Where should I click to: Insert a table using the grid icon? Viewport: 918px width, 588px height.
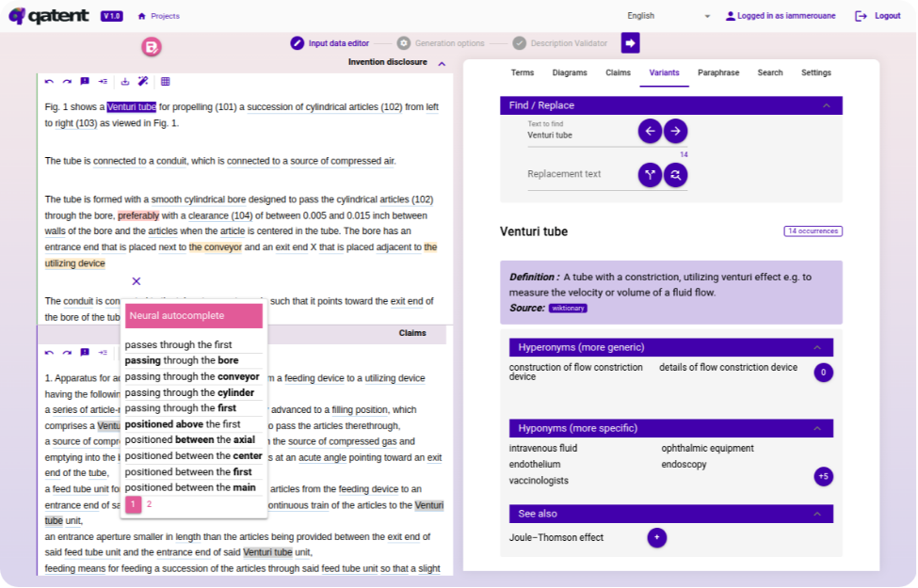tap(165, 82)
